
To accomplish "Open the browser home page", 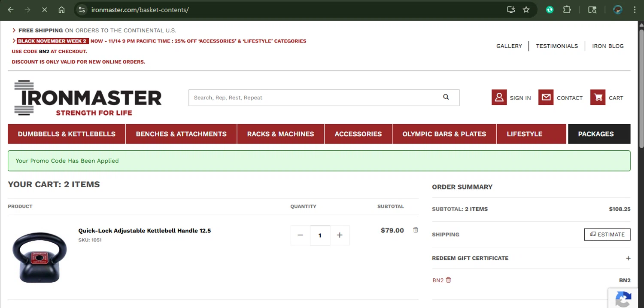I will pyautogui.click(x=61, y=9).
